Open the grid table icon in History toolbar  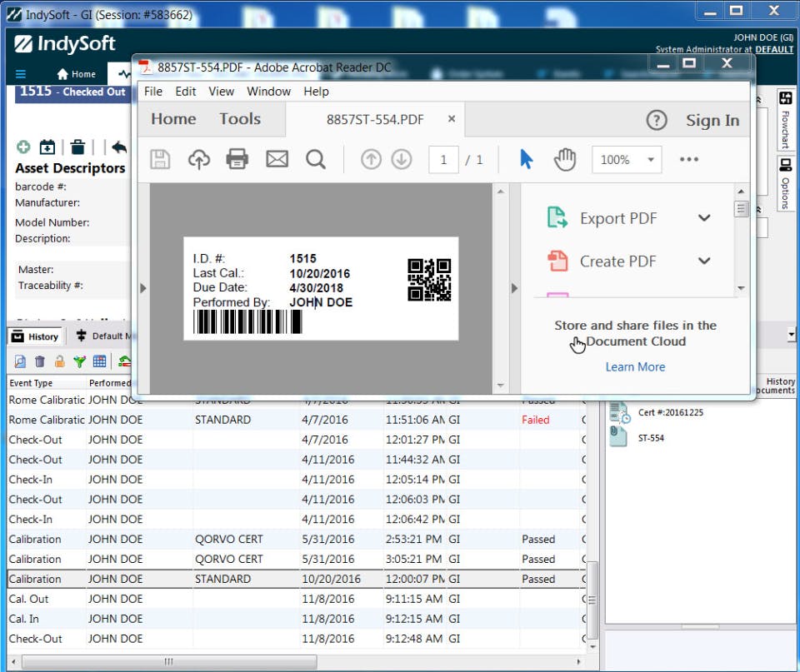(x=98, y=361)
